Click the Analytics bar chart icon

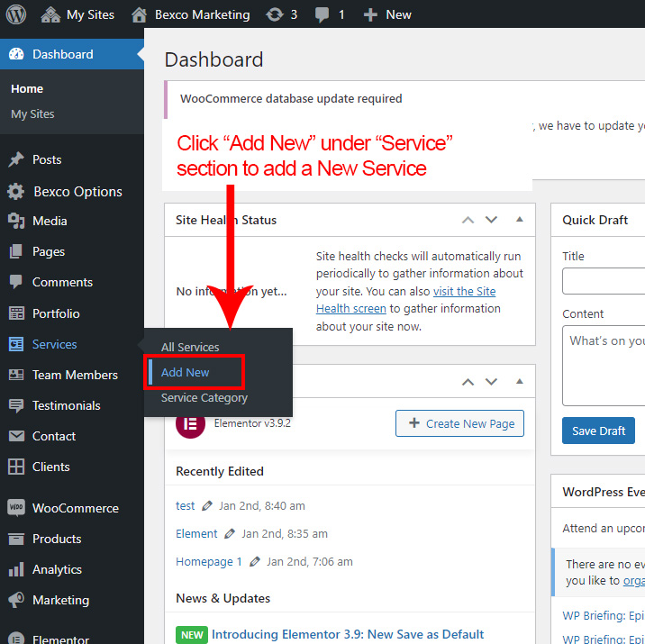[16, 569]
